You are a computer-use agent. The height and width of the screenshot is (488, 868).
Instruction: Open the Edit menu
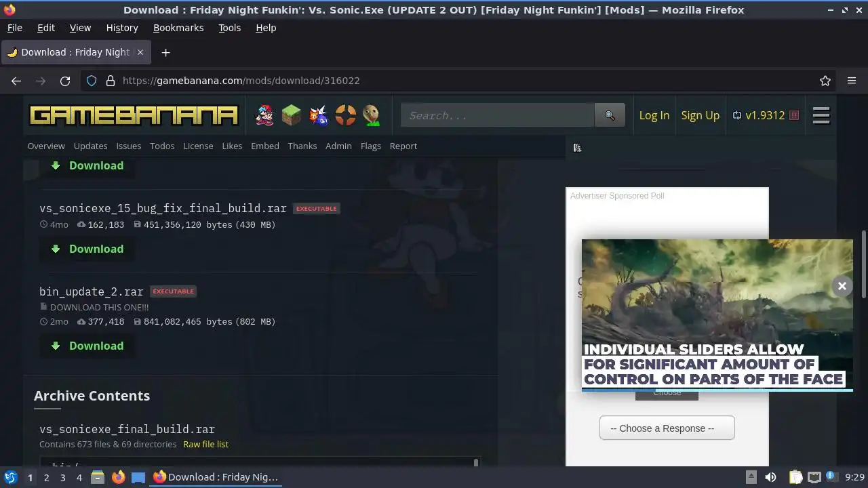46,28
